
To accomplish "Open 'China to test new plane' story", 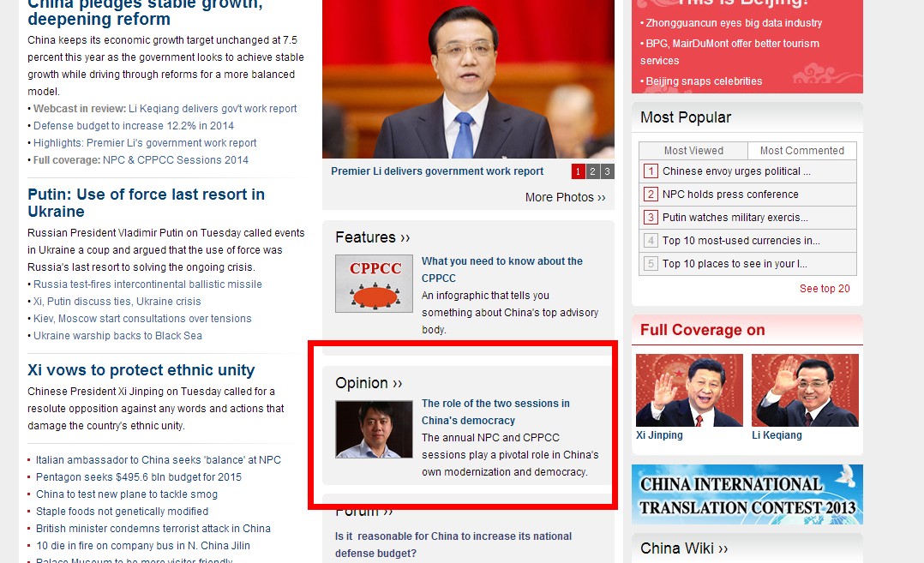I will (127, 494).
